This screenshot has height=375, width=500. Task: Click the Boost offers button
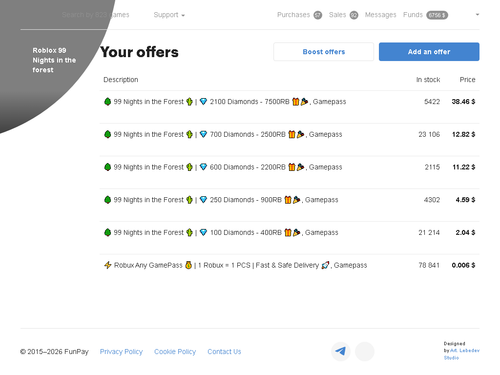click(323, 52)
